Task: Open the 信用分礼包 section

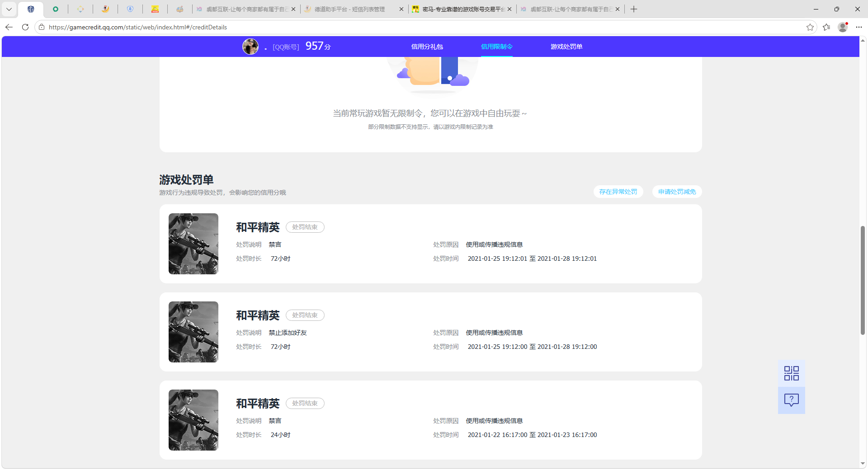Action: 427,47
